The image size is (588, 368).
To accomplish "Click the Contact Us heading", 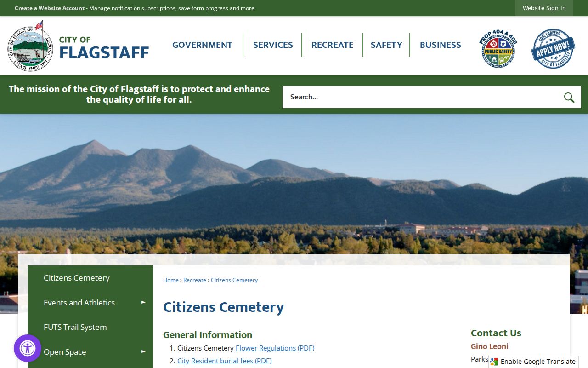I will pyautogui.click(x=496, y=333).
